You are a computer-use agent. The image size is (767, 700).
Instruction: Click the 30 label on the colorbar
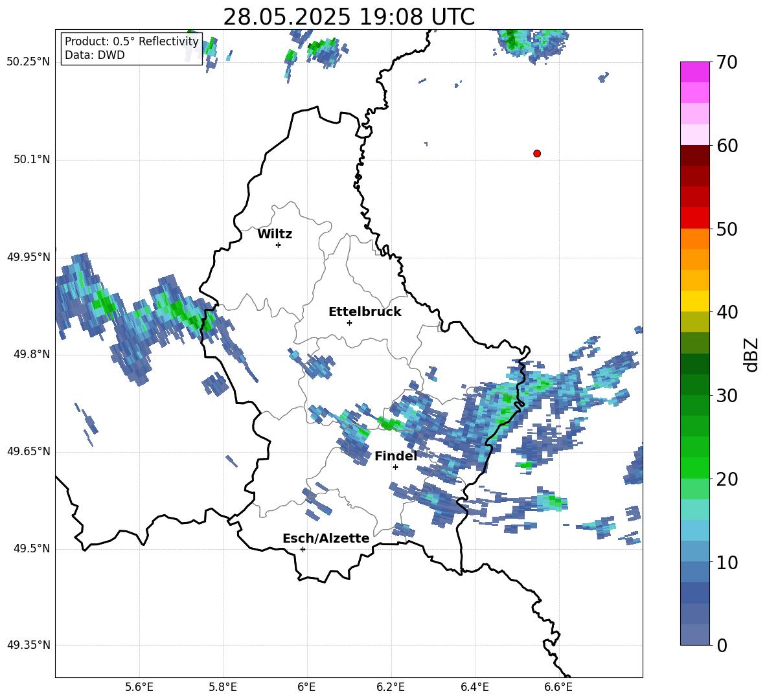point(727,396)
